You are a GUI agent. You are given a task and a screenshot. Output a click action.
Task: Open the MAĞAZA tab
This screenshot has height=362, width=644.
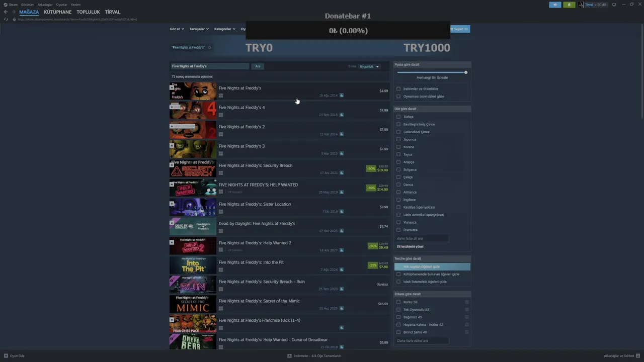[x=29, y=12]
